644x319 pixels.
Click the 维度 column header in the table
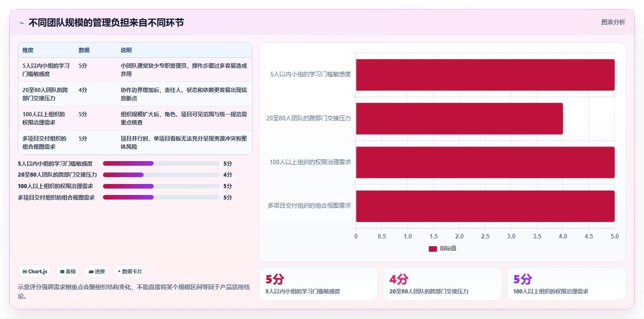[x=28, y=50]
